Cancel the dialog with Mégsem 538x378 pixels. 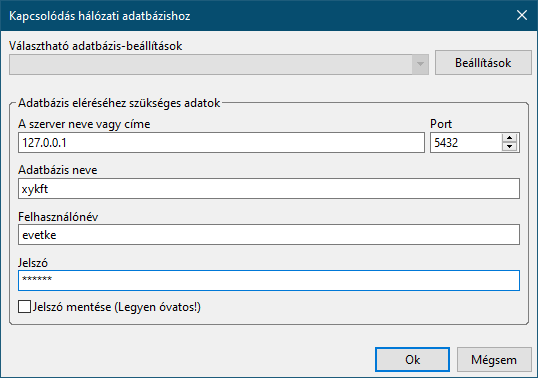click(494, 359)
